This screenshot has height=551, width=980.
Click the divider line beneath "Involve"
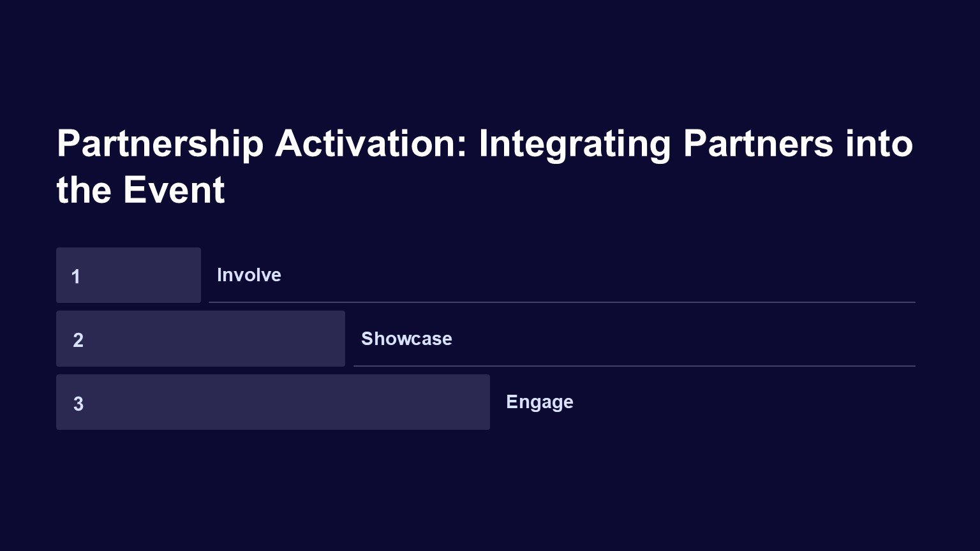pyautogui.click(x=561, y=302)
